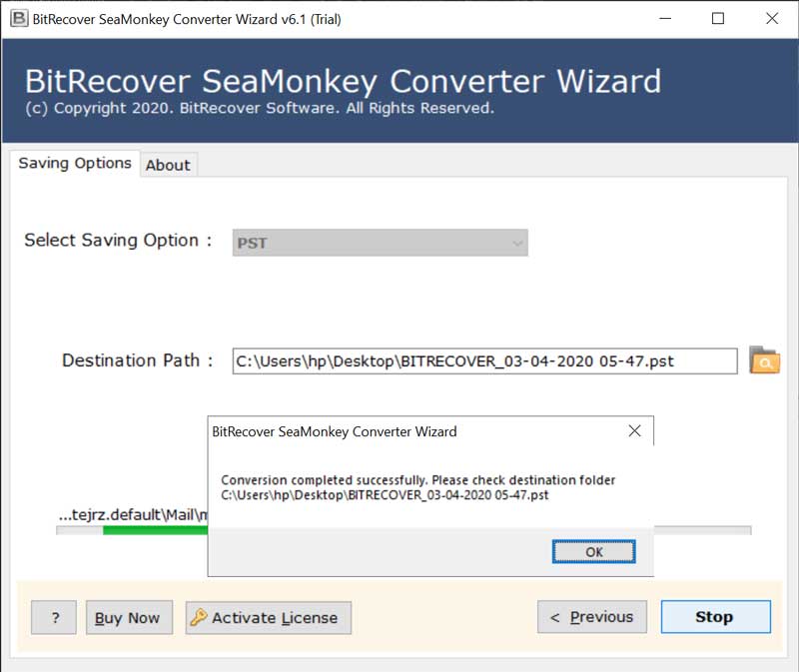Click the '...tejrz.default\Mail' progress path text
The image size is (799, 672).
tap(133, 514)
